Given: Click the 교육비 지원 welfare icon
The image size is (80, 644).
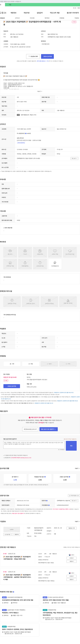Looking at the screenshot, I should pos(55,252).
